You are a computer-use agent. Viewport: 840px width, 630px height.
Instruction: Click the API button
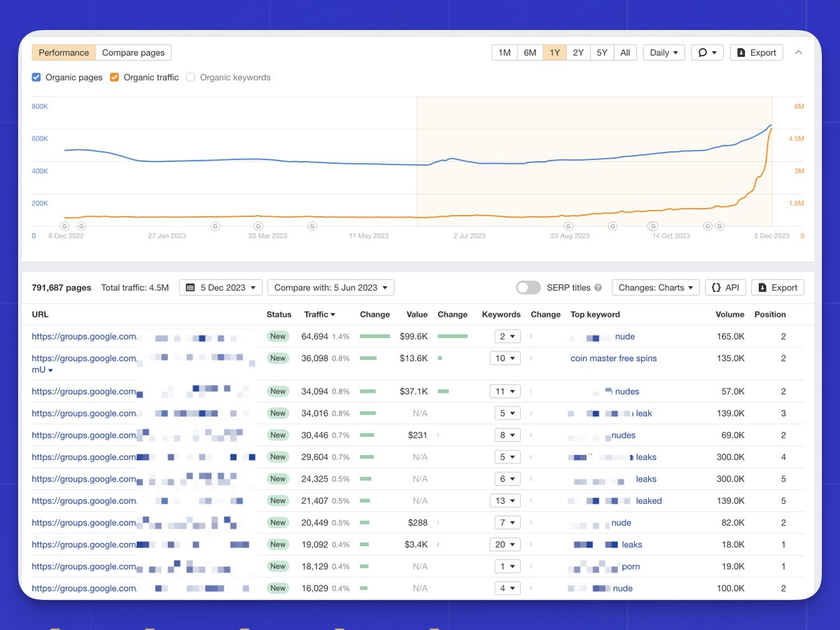click(x=725, y=288)
